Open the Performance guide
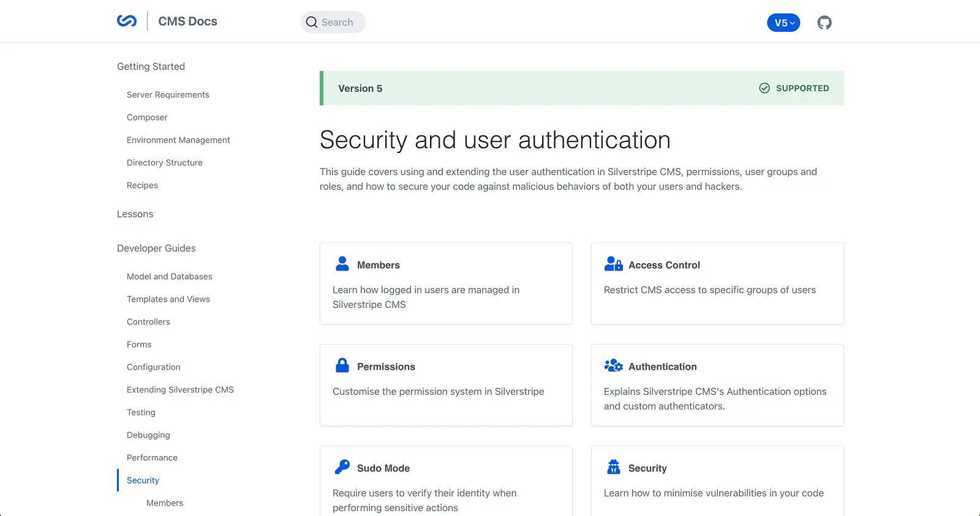Viewport: 980px width, 516px height. tap(152, 458)
